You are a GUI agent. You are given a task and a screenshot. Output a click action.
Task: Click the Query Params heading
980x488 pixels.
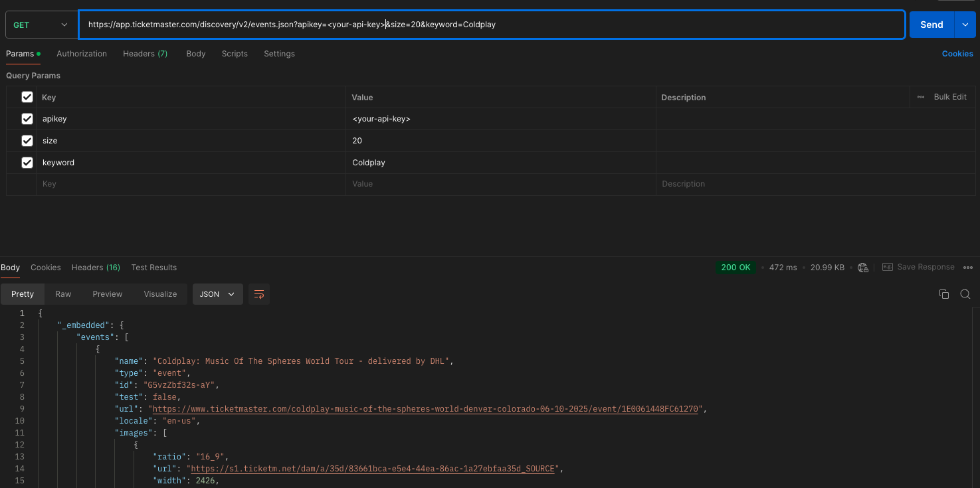(x=33, y=76)
